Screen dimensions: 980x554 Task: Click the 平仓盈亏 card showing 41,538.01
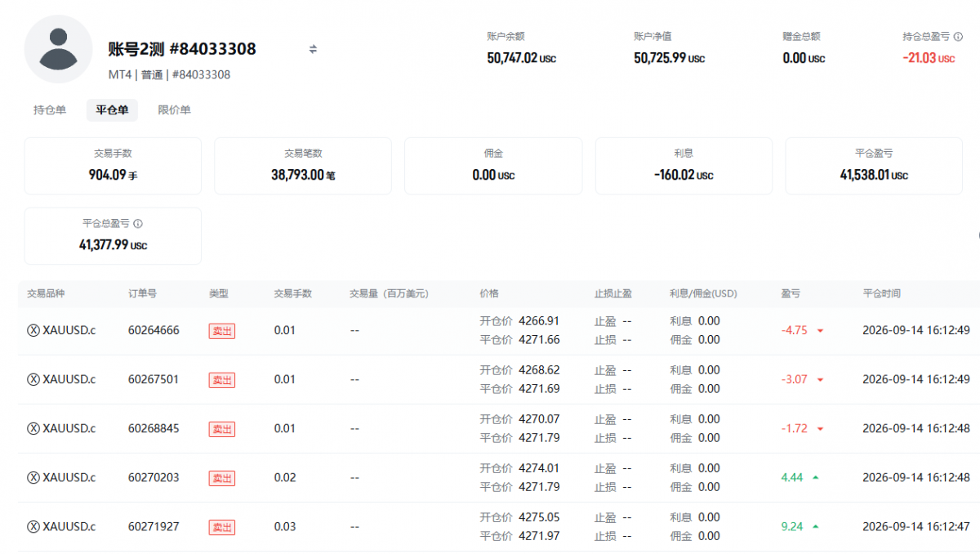874,166
